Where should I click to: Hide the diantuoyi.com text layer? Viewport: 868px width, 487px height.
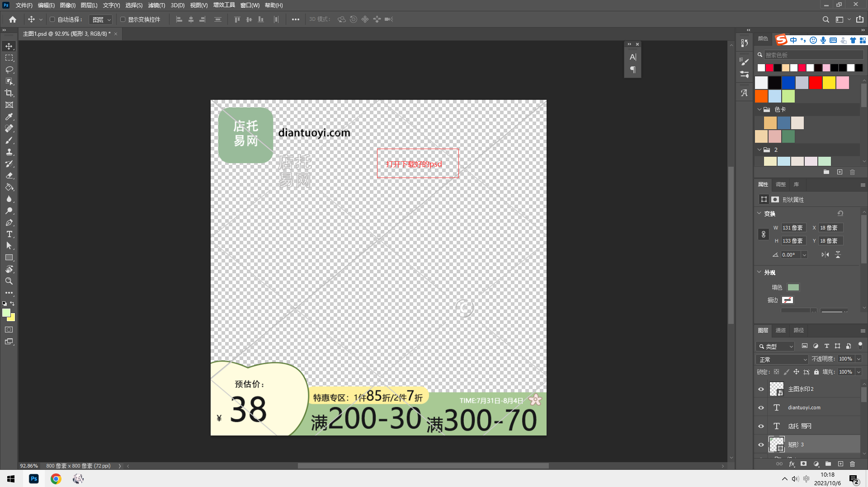pyautogui.click(x=761, y=407)
